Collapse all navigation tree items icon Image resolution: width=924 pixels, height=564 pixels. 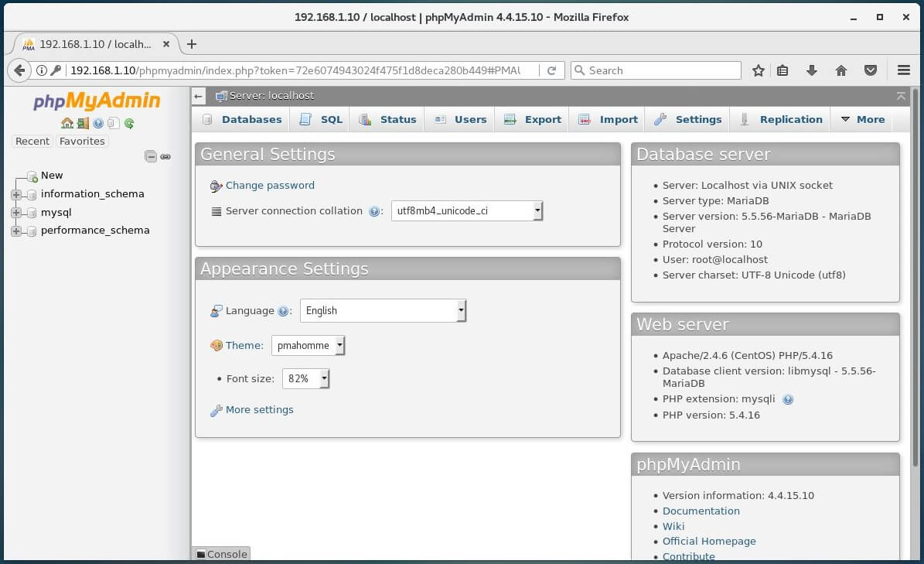(151, 156)
